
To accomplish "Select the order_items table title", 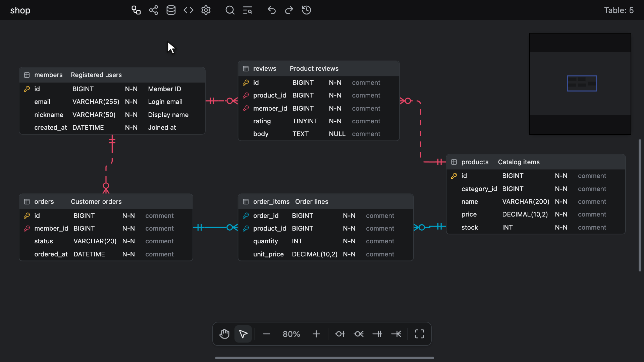I will click(271, 201).
